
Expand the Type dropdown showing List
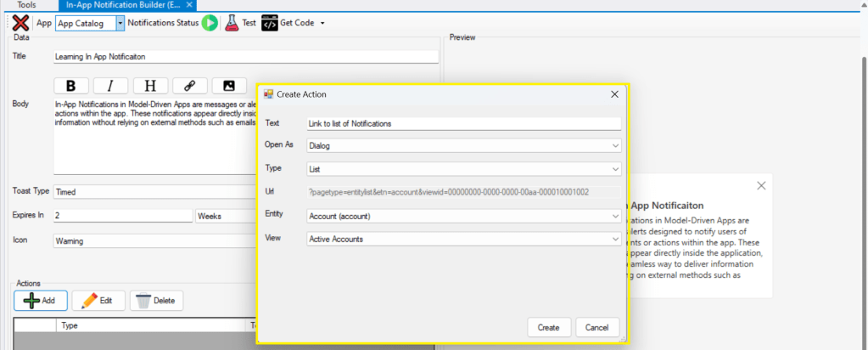[x=615, y=169]
